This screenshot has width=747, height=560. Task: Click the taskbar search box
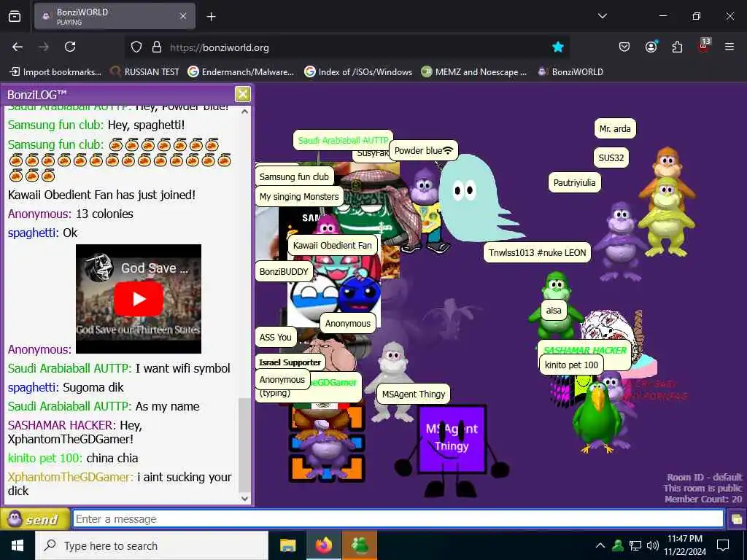[152, 545]
